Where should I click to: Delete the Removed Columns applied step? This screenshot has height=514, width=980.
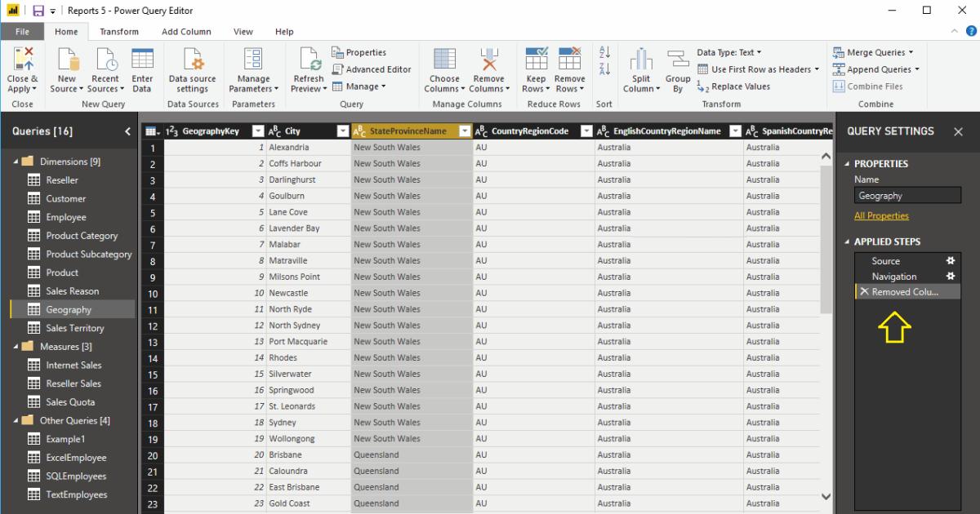pyautogui.click(x=864, y=292)
